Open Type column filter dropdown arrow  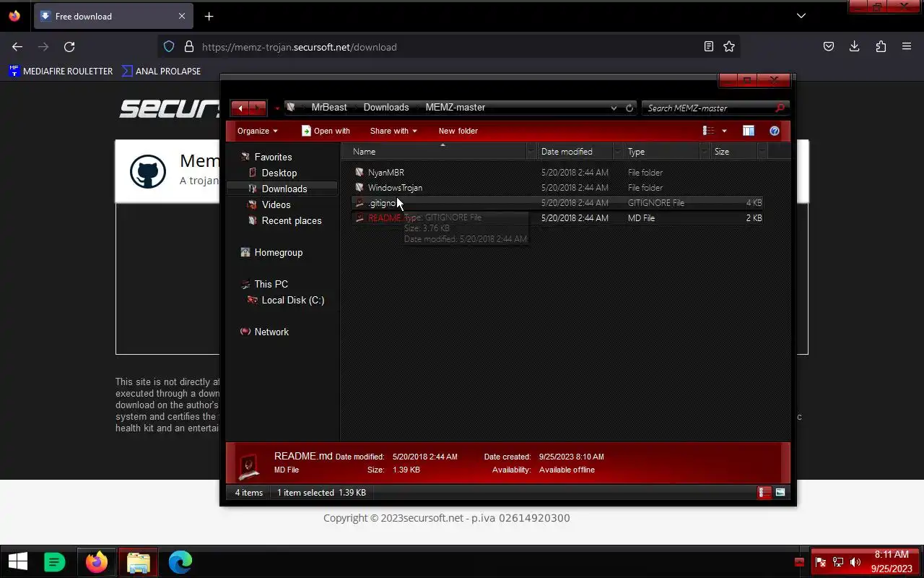(705, 152)
